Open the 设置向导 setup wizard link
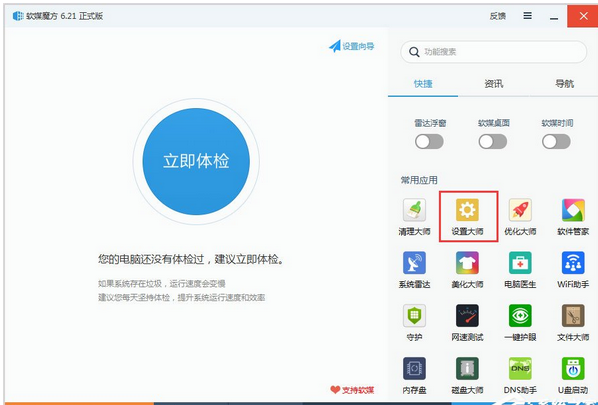598x405 pixels. coord(351,47)
